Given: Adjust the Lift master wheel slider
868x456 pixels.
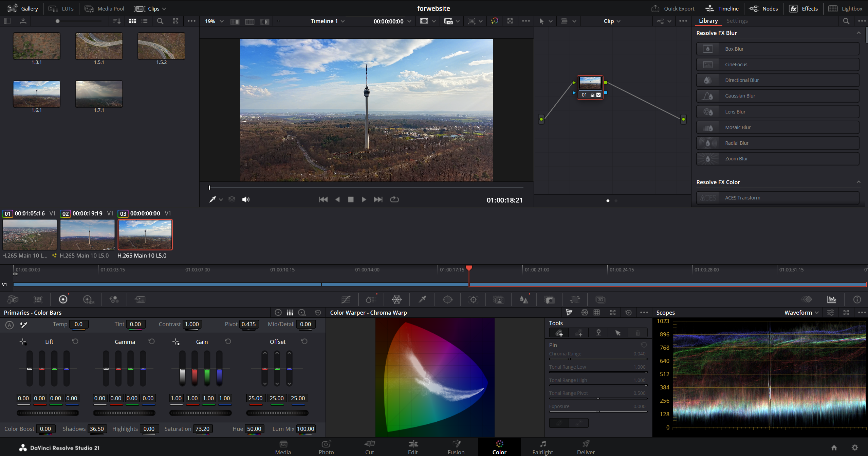Looking at the screenshot, I should [x=48, y=413].
